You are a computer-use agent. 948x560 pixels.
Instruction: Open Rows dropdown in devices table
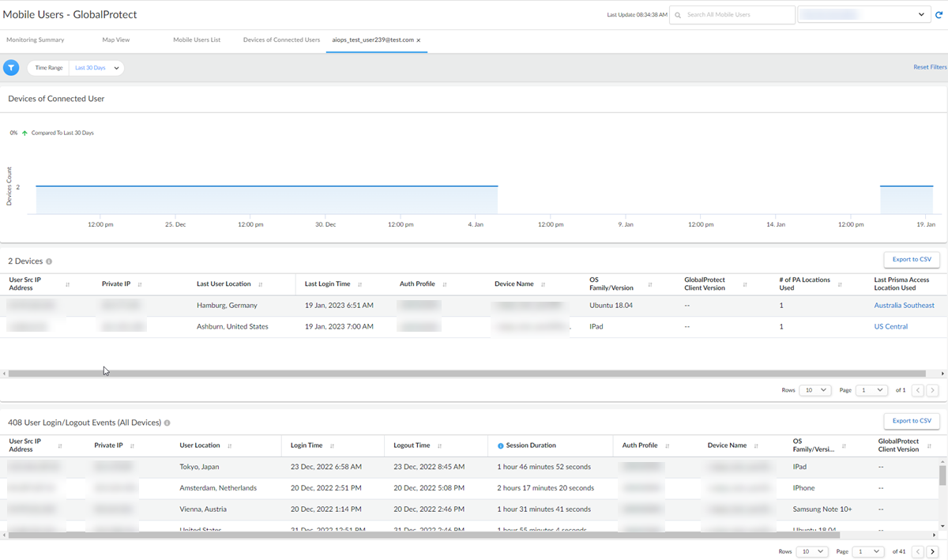coord(814,390)
